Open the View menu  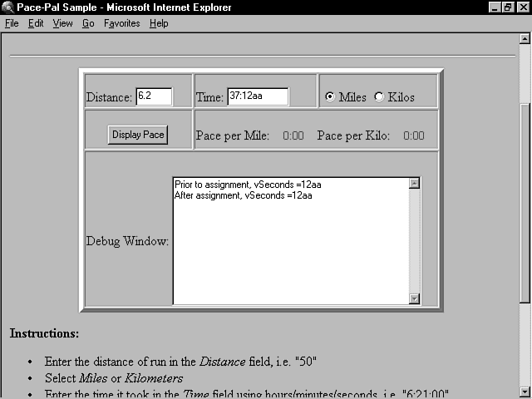tap(63, 23)
